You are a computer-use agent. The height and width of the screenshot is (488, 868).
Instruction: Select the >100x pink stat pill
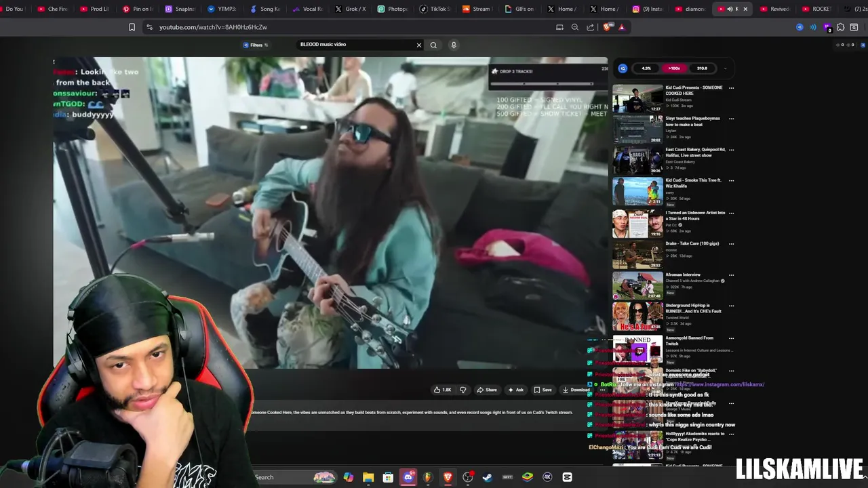[x=674, y=68]
